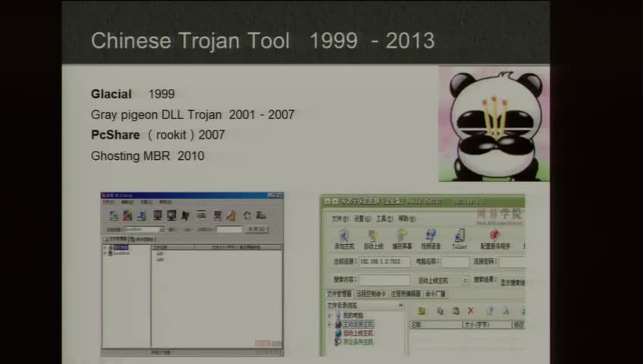Click the Video Voice icon in green window
643x364 pixels.
click(431, 240)
